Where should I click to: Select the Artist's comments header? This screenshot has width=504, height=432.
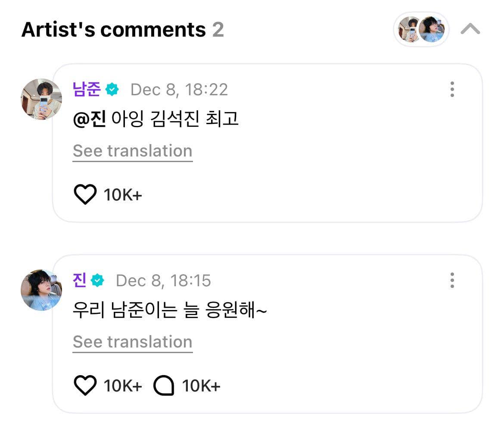pyautogui.click(x=114, y=29)
